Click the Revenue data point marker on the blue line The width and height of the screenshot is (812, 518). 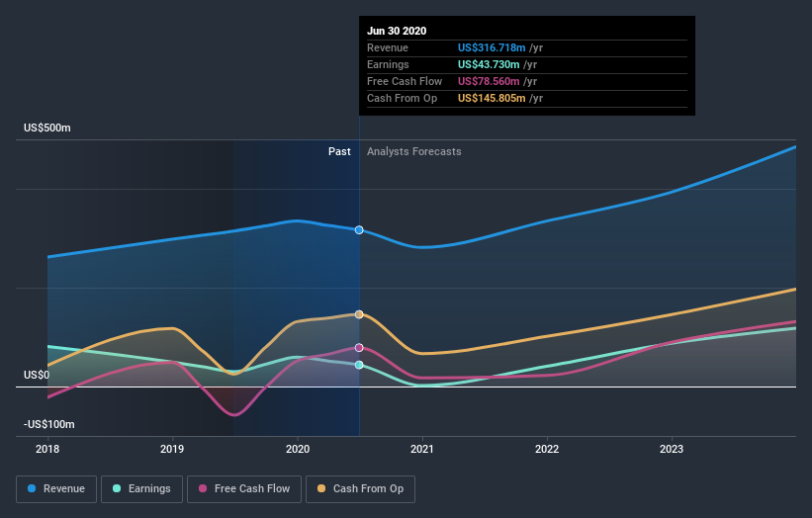359,229
